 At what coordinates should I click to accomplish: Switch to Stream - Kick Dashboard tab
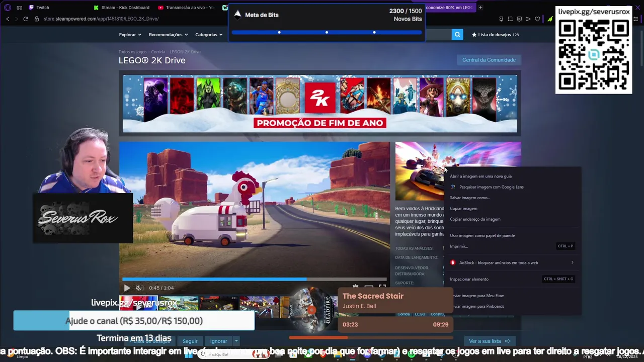point(122,8)
